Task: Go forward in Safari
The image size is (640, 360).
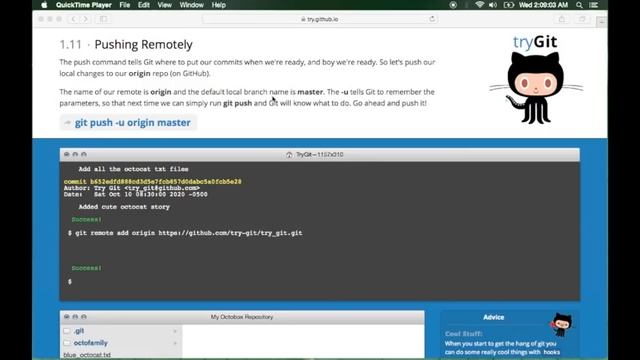Action: click(x=85, y=19)
